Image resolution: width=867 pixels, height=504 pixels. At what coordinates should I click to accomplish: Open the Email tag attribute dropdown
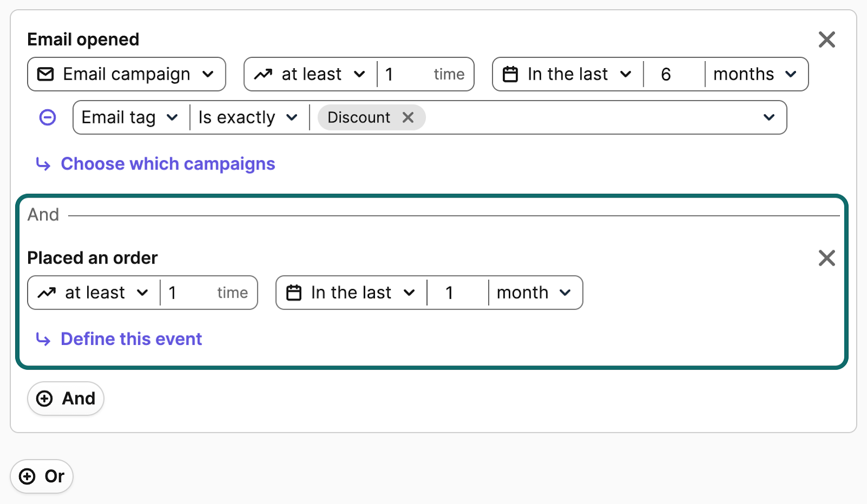tap(130, 117)
